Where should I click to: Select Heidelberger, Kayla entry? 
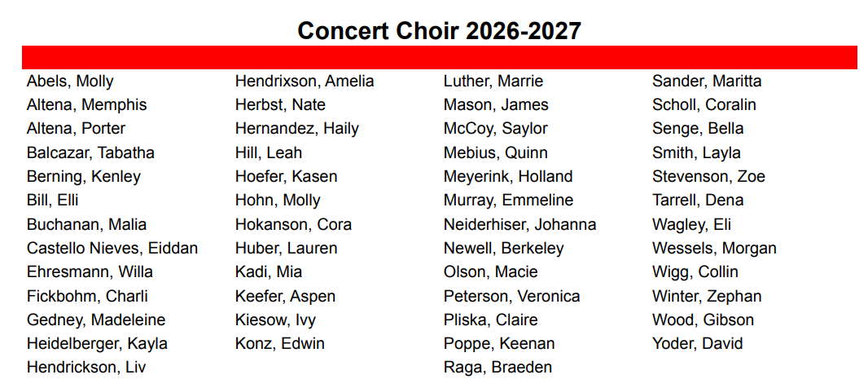(x=97, y=343)
